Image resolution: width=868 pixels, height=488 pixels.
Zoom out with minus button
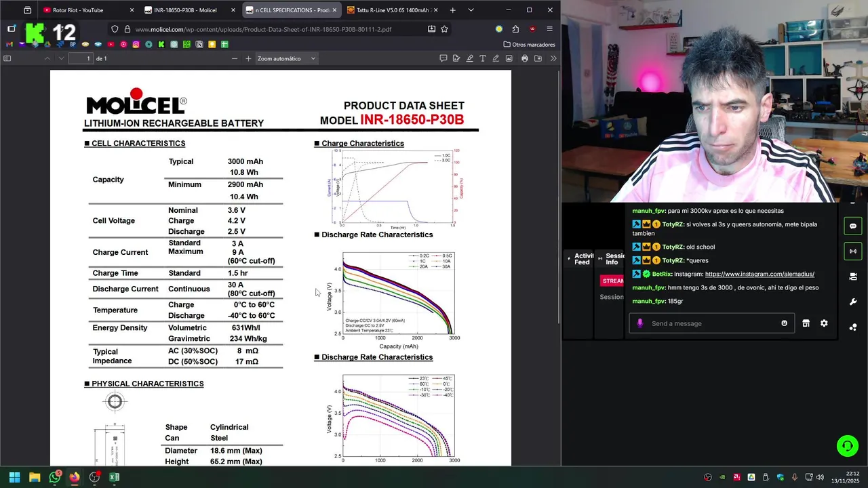coord(235,58)
